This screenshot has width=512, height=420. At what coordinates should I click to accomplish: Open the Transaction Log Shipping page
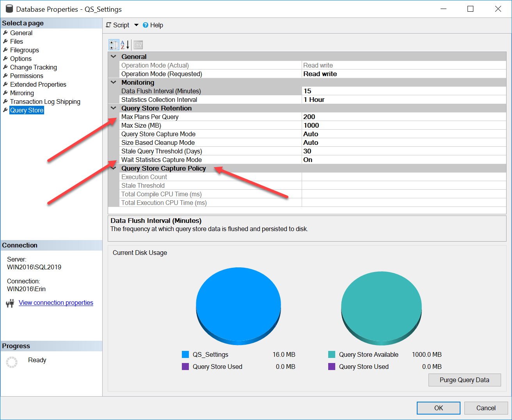pos(45,101)
